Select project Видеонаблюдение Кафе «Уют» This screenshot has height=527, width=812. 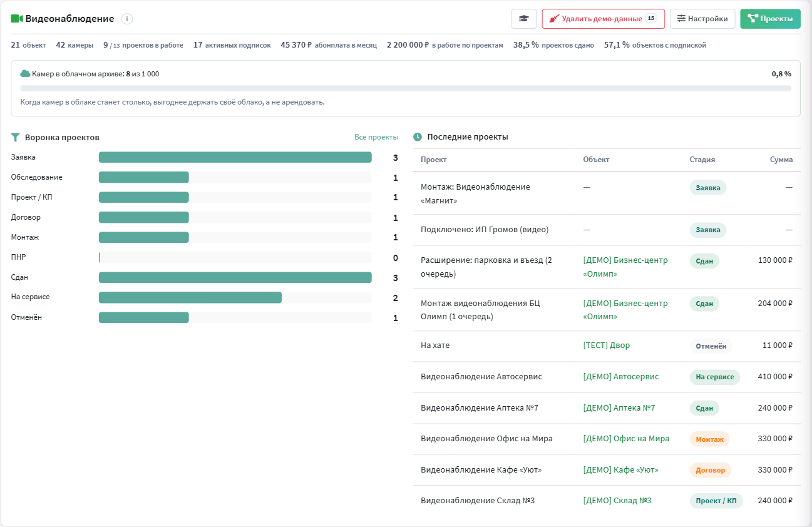pos(481,470)
